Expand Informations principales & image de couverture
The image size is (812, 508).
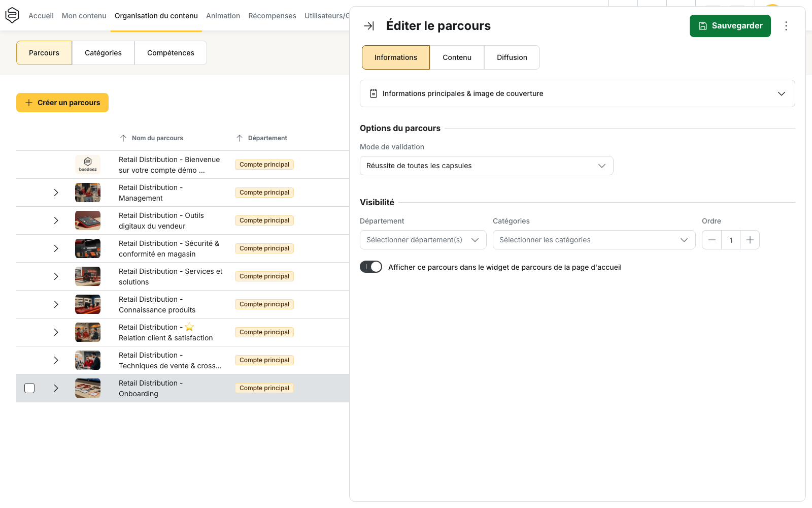click(578, 93)
